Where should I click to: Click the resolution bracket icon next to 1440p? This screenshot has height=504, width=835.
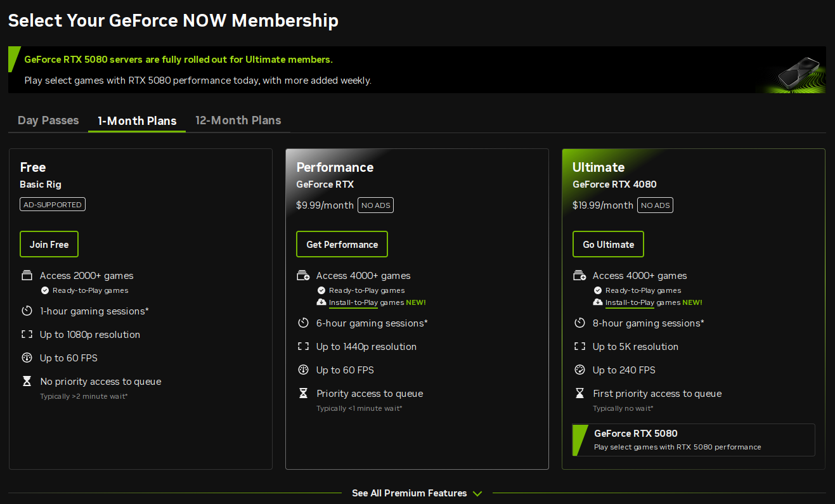303,347
